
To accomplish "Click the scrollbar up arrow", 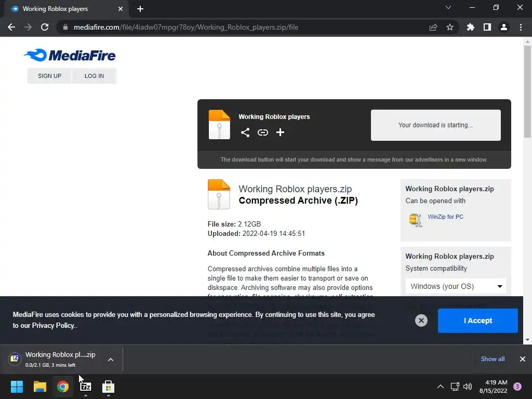I will [x=527, y=42].
